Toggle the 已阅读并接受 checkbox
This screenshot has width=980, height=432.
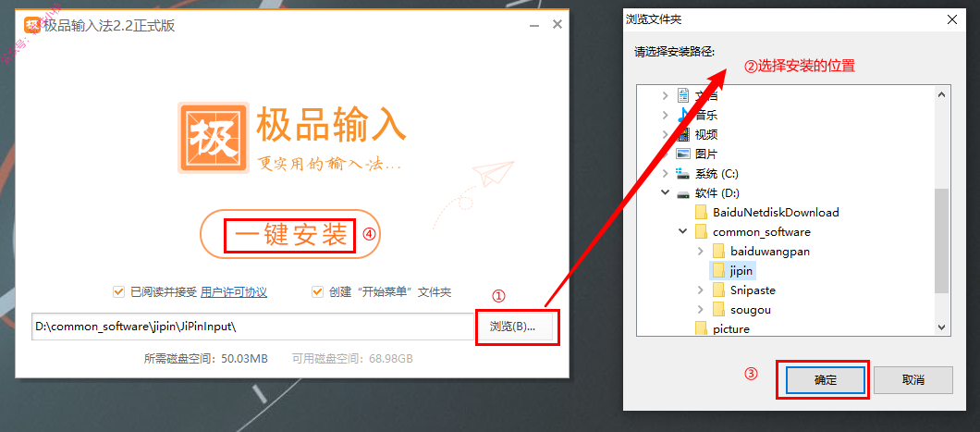(x=118, y=292)
